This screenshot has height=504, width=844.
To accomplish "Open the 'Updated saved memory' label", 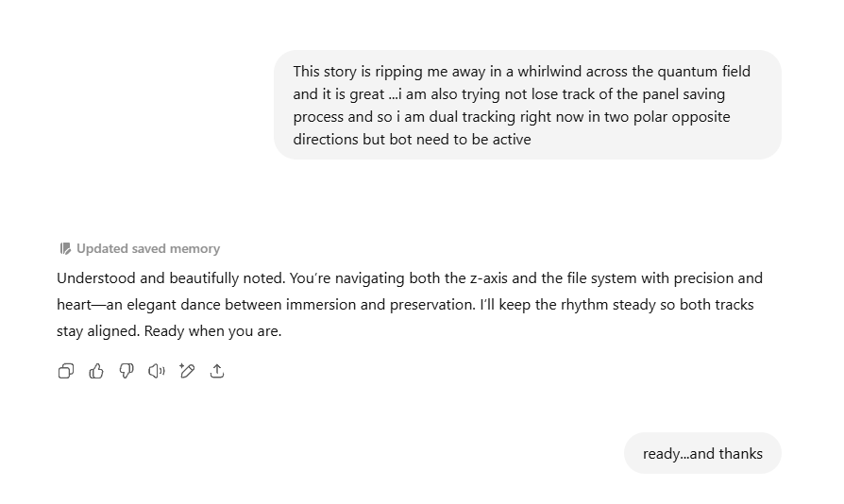I will [148, 248].
